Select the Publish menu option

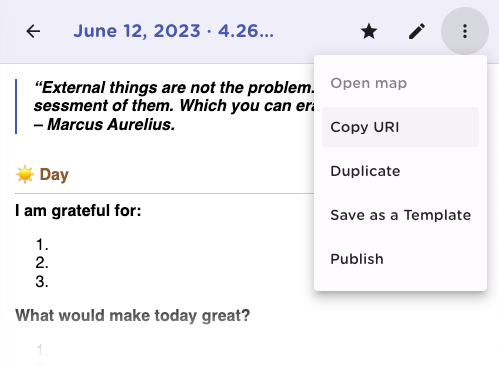[400, 259]
